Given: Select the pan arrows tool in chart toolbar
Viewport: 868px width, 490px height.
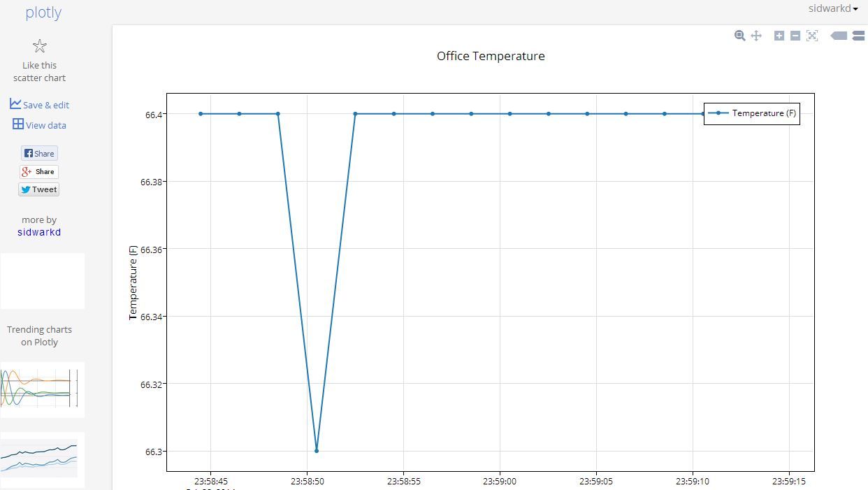Looking at the screenshot, I should pos(756,36).
